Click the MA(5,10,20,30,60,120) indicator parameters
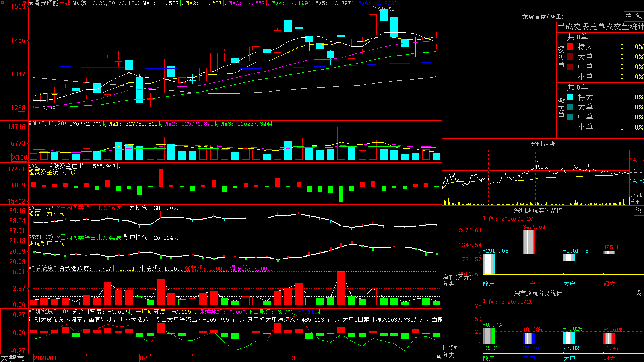Image resolution: width=644 pixels, height=362 pixels. click(x=106, y=3)
